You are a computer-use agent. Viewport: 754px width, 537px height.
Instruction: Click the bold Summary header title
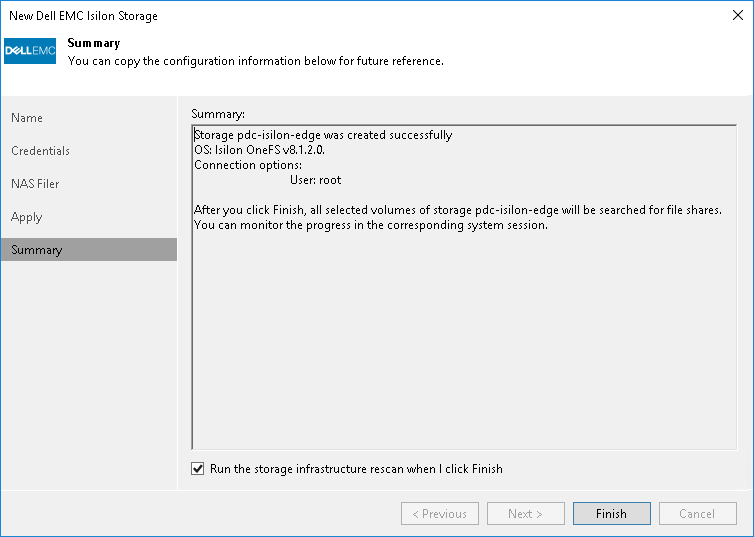click(94, 43)
